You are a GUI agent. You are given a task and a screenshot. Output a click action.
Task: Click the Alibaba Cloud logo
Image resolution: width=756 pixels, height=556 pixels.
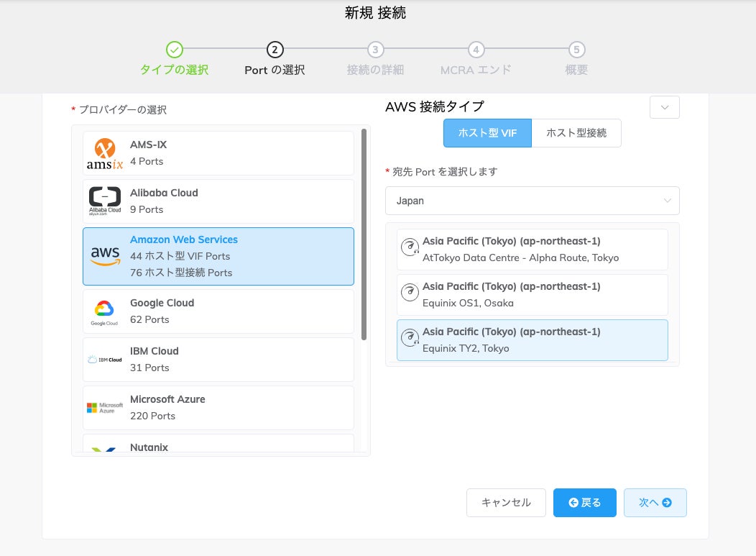pyautogui.click(x=105, y=200)
